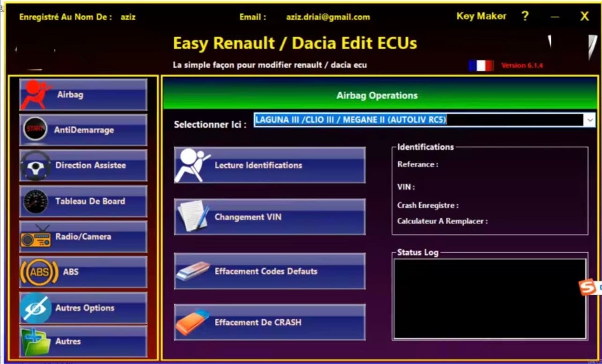Click the green folder Autres icon
The image size is (602, 364).
(x=36, y=342)
